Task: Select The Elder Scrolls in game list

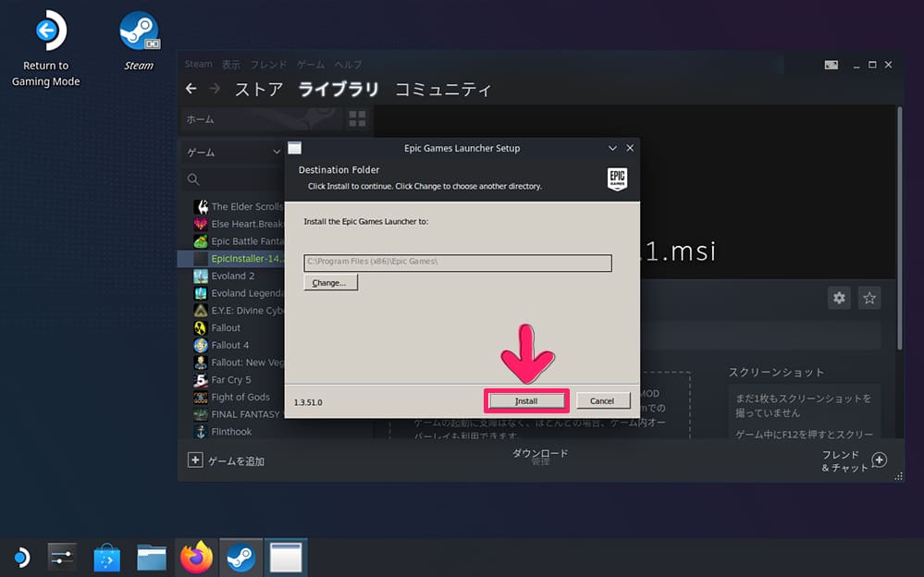Action: (247, 206)
